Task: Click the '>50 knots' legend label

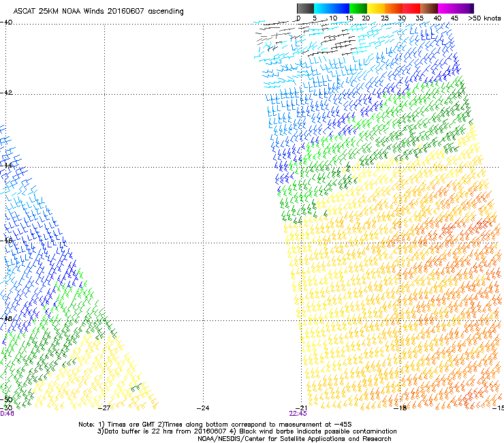Action: [x=484, y=18]
